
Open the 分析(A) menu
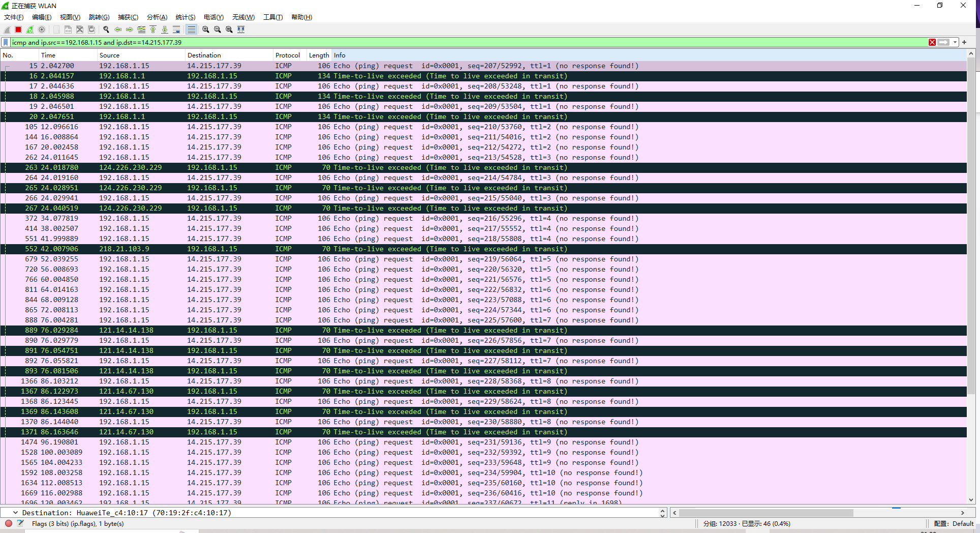[x=157, y=17]
